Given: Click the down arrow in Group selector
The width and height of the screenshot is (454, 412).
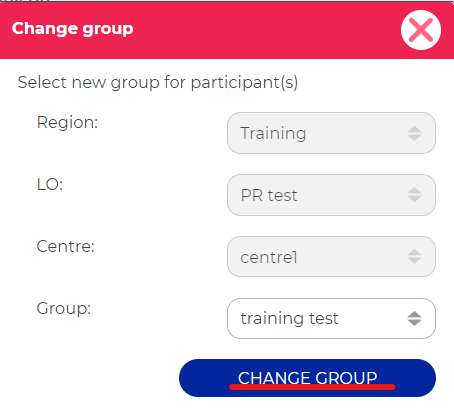Looking at the screenshot, I should pos(414,323).
